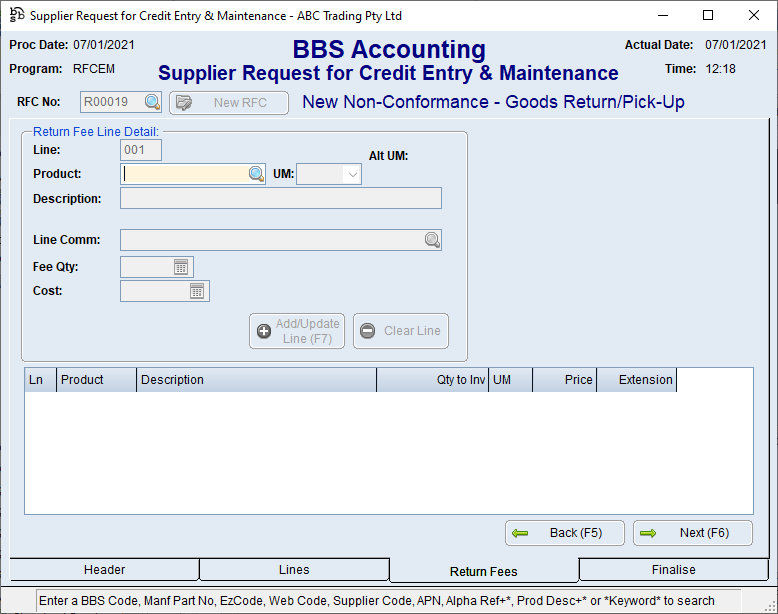
Task: Click the application icon in title bar
Action: pos(16,16)
